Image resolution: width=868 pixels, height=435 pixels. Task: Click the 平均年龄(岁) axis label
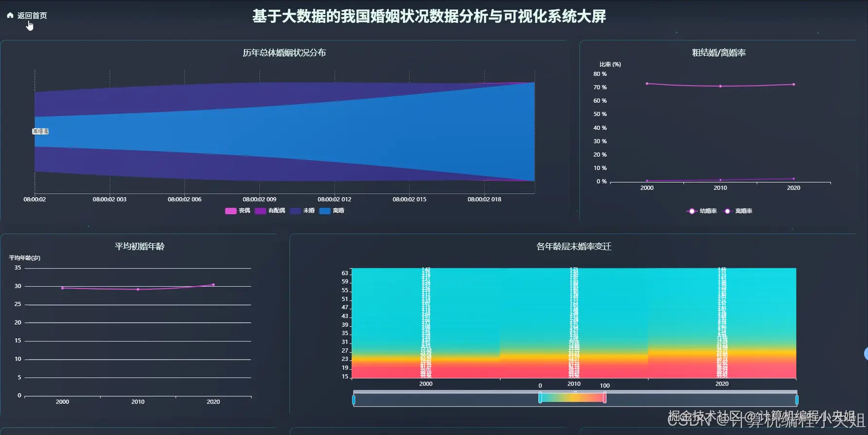(x=24, y=258)
